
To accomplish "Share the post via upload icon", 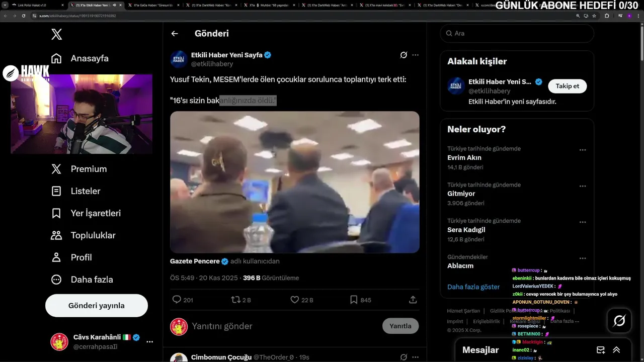I will [x=413, y=300].
